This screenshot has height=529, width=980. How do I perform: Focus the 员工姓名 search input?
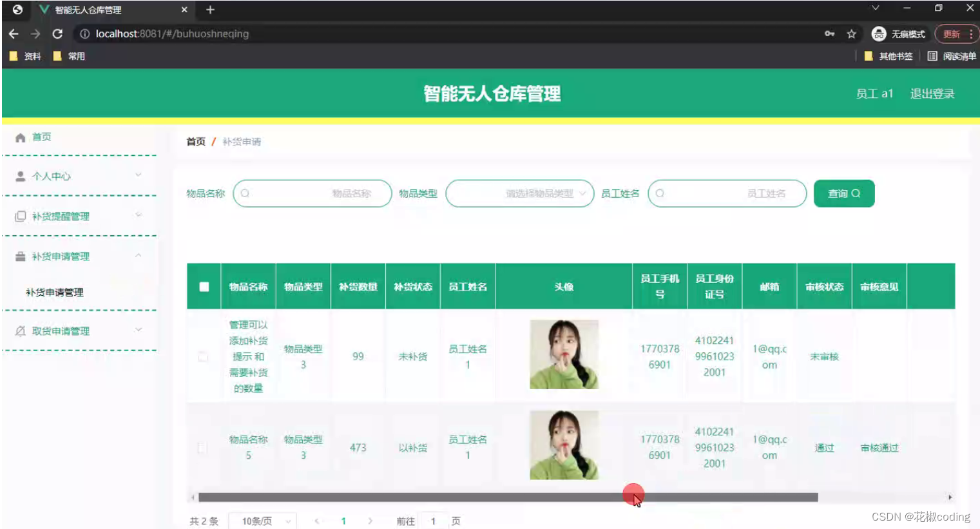tap(727, 193)
